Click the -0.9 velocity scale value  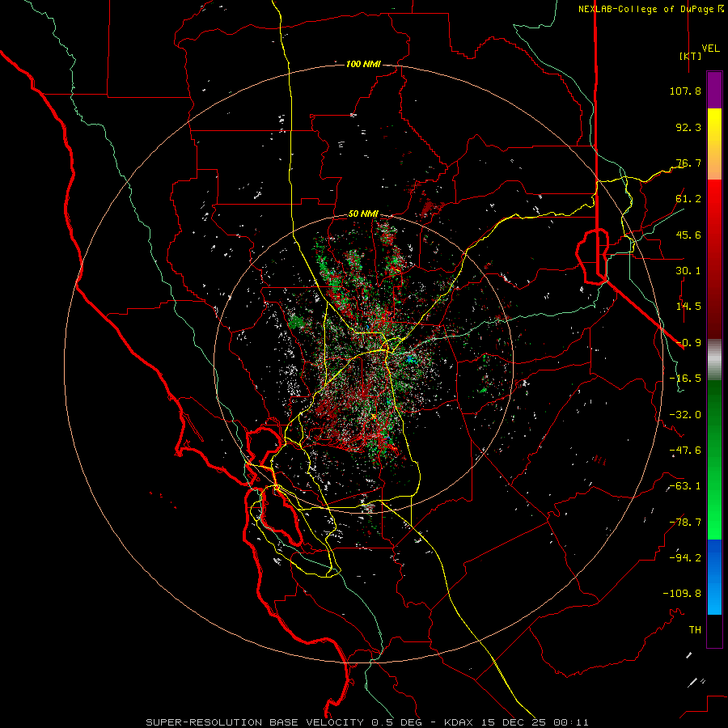click(688, 343)
